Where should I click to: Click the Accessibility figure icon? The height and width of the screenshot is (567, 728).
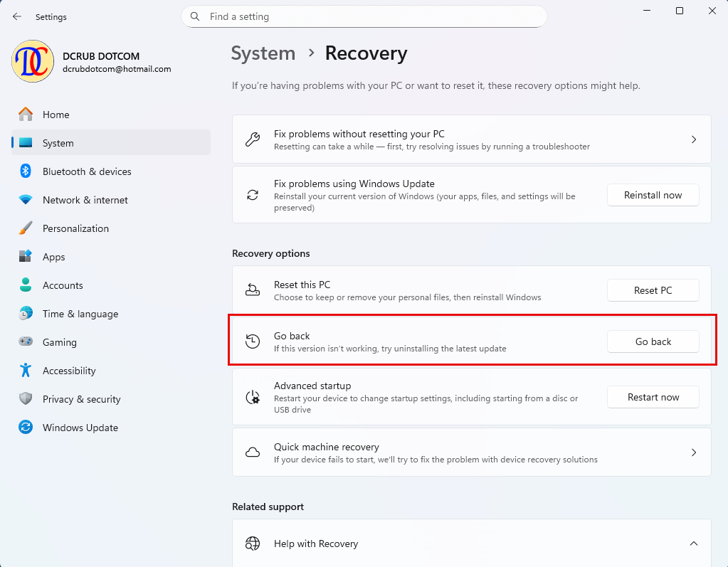[x=26, y=370]
